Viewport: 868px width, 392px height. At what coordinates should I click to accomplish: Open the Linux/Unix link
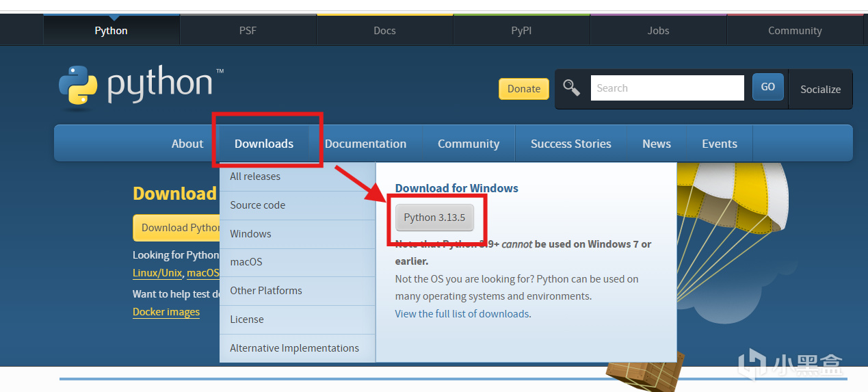point(157,273)
